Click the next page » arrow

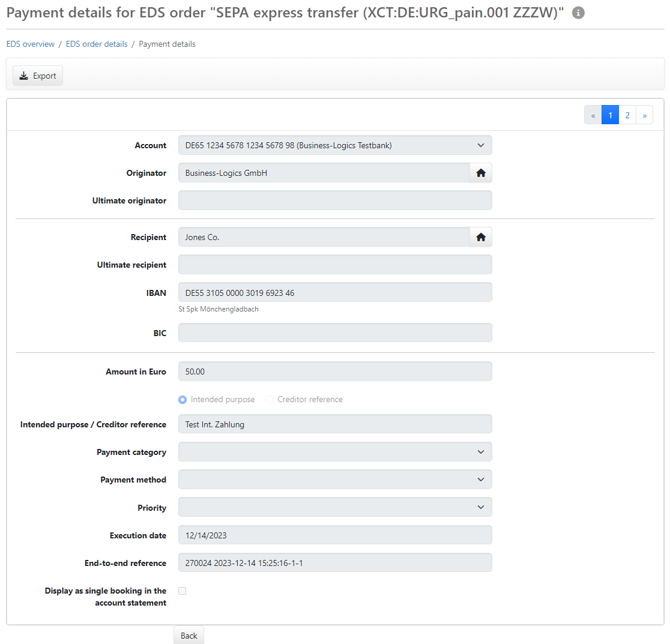pyautogui.click(x=644, y=115)
